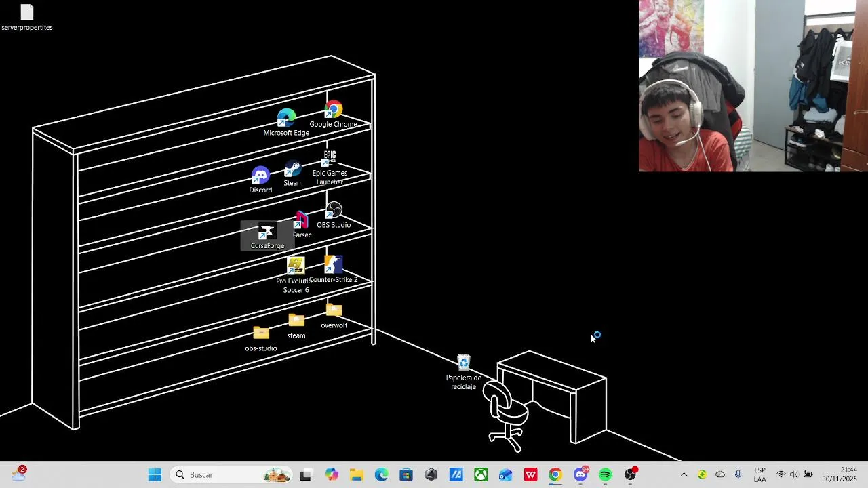Open Outlook from the taskbar

tap(506, 475)
